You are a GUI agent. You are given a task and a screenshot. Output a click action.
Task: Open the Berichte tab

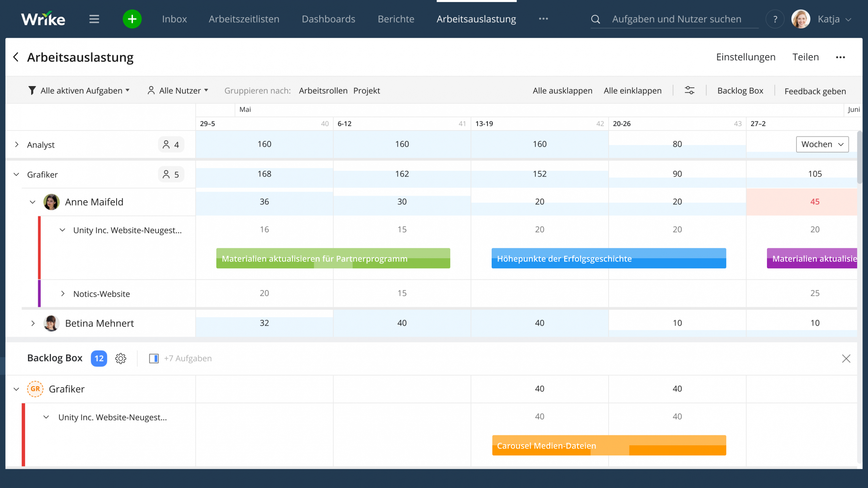(x=396, y=19)
